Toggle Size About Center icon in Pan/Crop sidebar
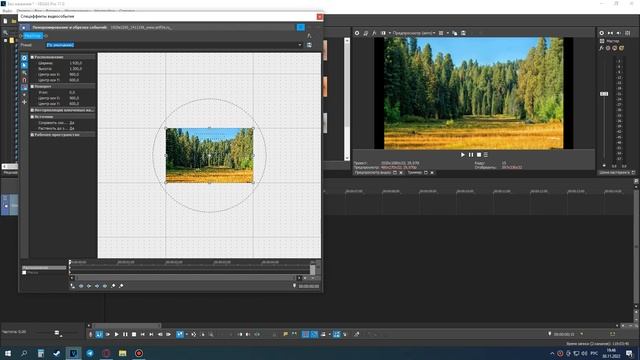This screenshot has width=640, height=360. pyautogui.click(x=24, y=95)
